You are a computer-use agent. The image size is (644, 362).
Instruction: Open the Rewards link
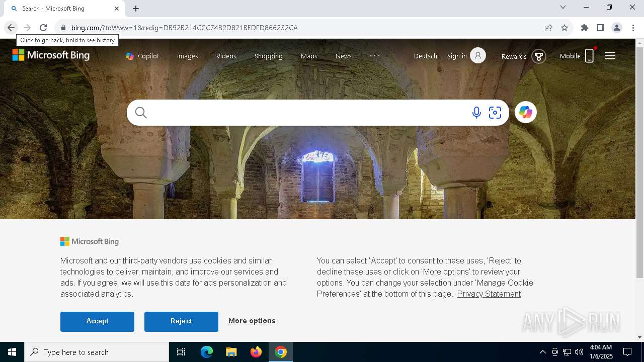coord(514,56)
